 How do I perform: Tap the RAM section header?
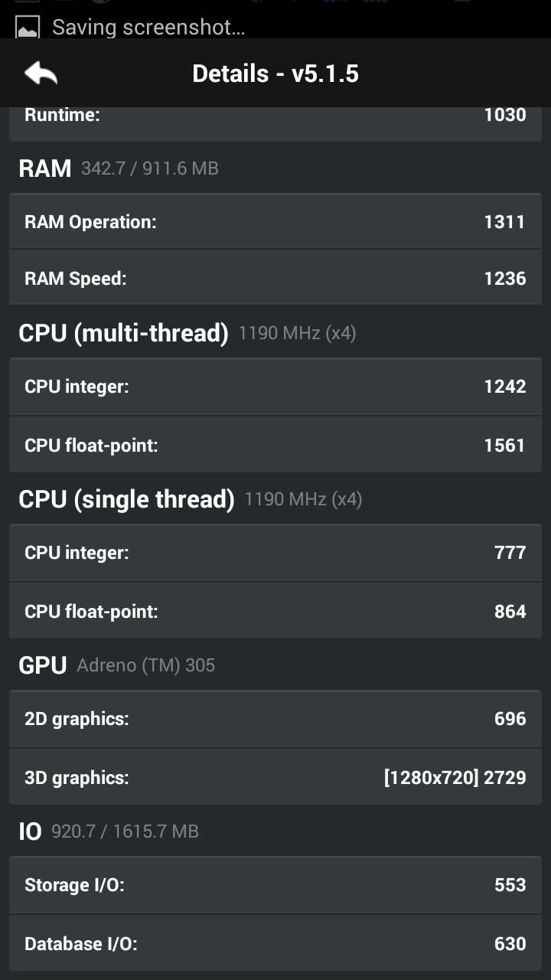(x=119, y=168)
